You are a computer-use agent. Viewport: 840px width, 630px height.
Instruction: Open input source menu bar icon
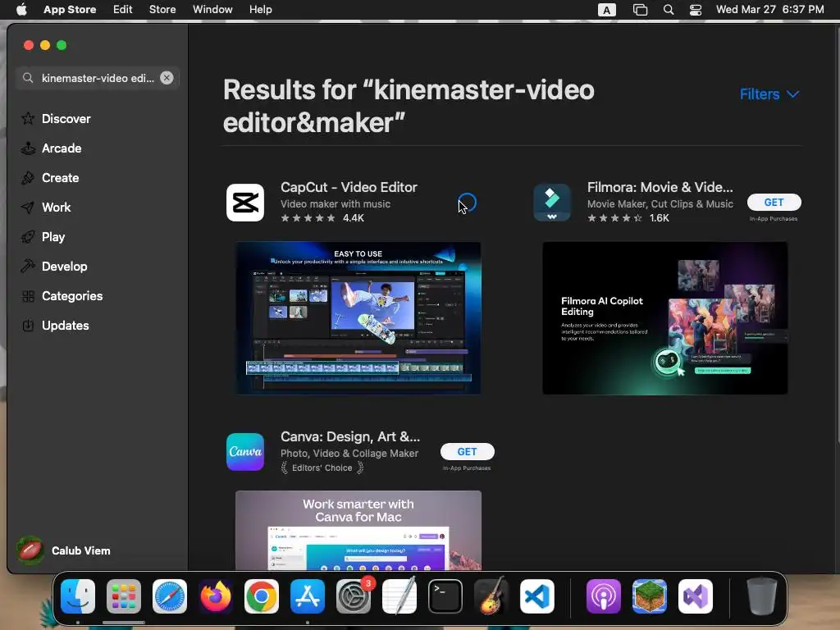606,10
